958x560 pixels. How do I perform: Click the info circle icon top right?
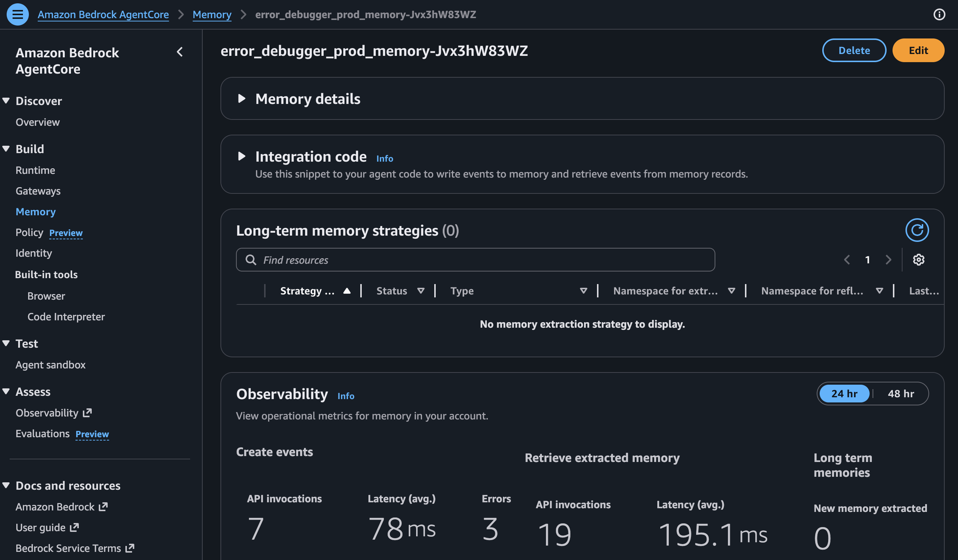point(939,14)
